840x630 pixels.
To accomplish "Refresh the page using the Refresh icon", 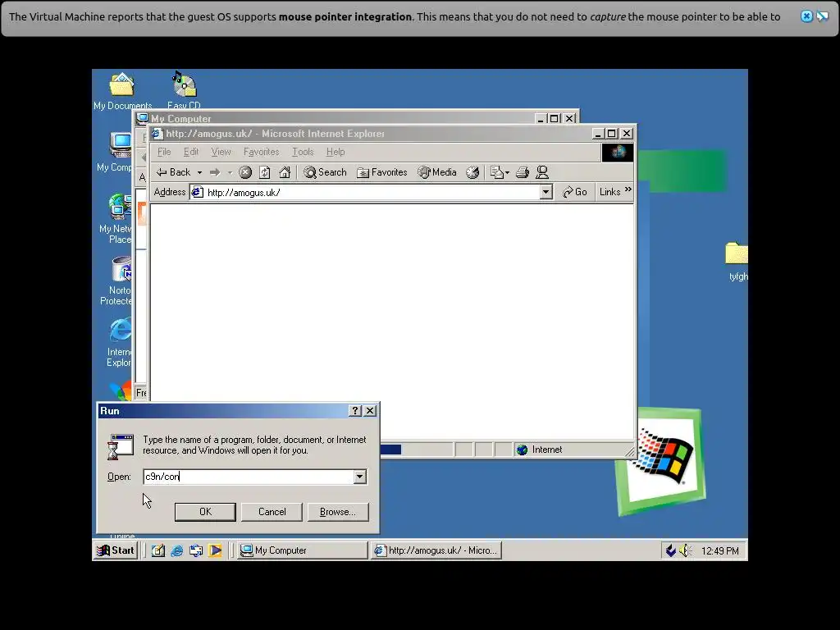I will (265, 172).
